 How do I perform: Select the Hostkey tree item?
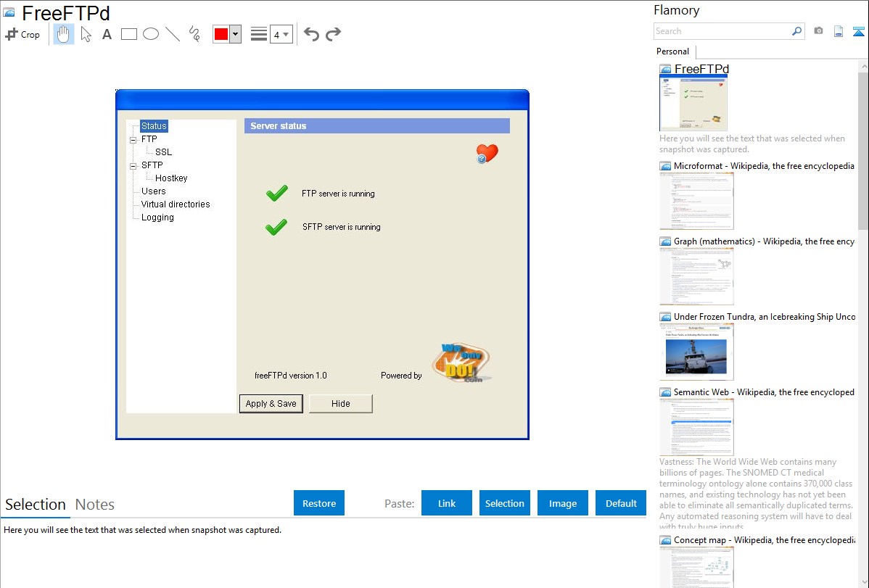pyautogui.click(x=171, y=178)
